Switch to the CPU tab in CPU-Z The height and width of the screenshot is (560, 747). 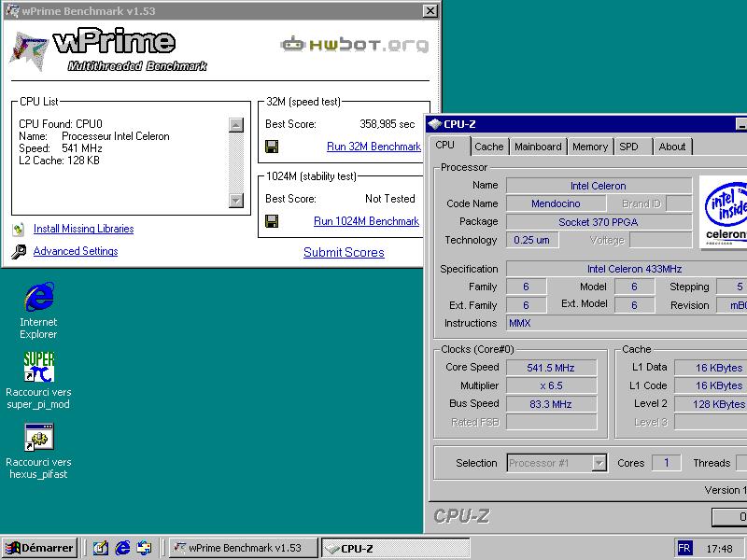pyautogui.click(x=445, y=146)
